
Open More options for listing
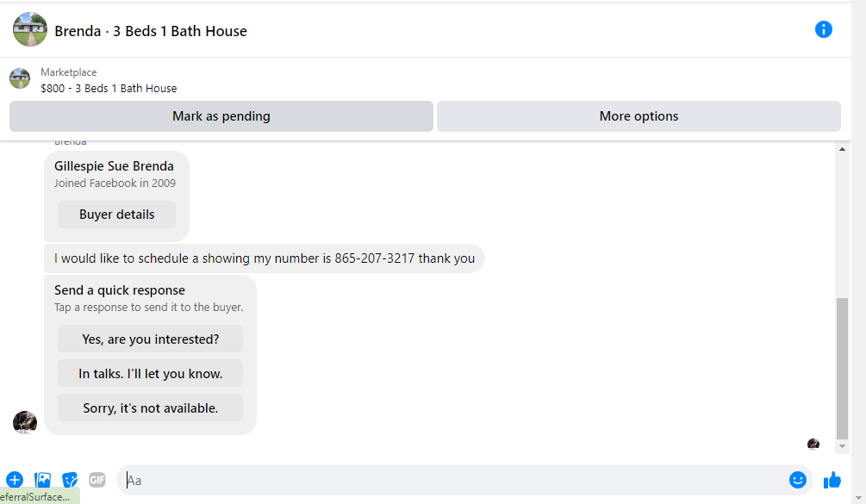pyautogui.click(x=639, y=116)
